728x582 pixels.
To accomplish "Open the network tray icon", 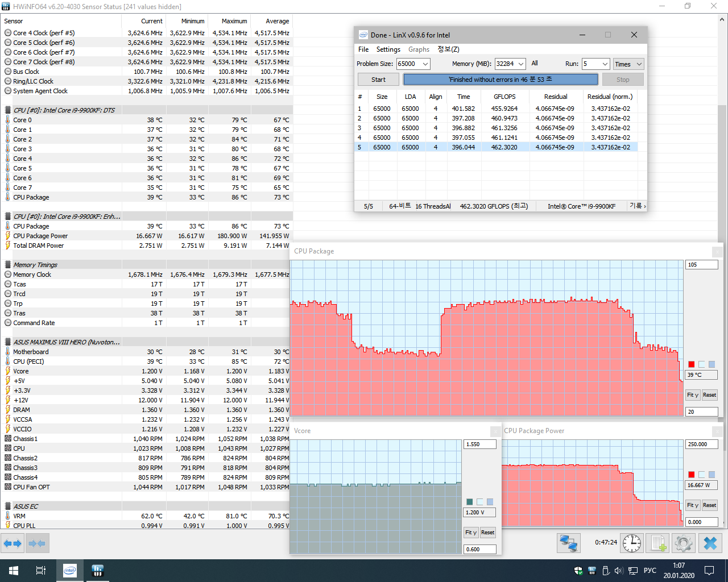I will click(632, 571).
